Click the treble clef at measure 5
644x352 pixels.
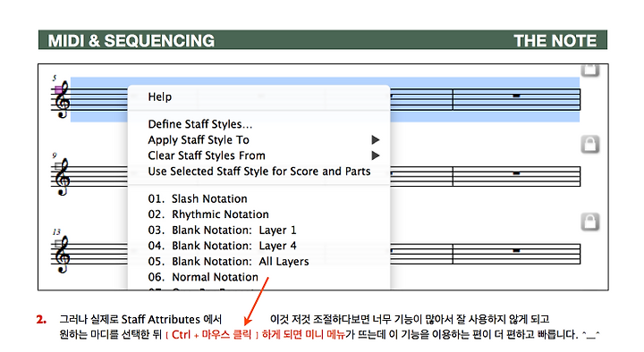coord(63,100)
